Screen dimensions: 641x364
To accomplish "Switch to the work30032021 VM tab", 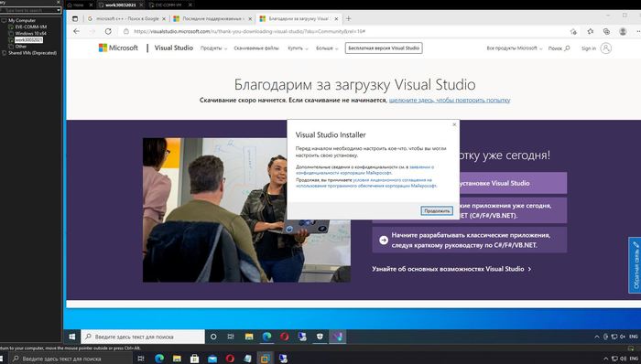I will pos(121,5).
